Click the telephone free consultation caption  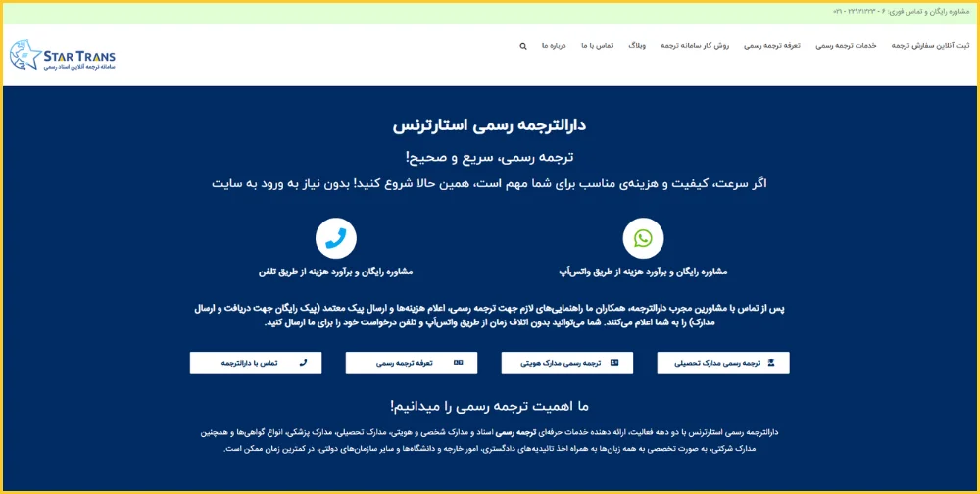click(x=335, y=272)
